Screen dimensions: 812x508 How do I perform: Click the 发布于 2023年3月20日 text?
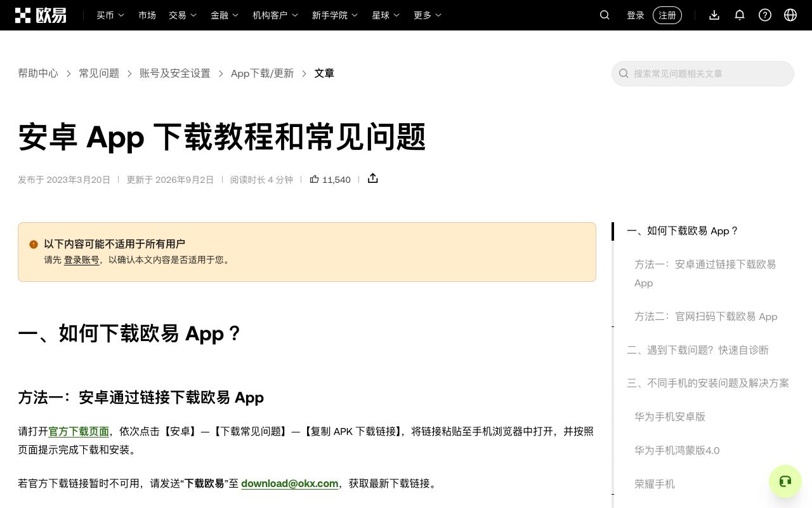pos(64,180)
